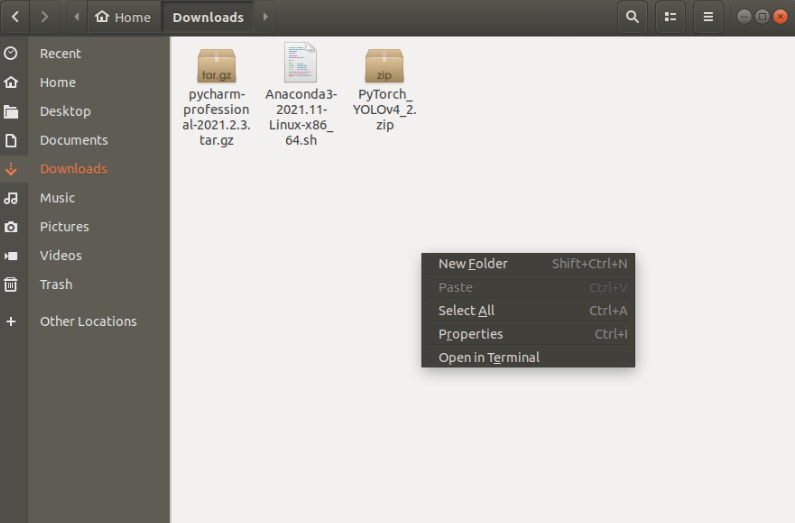
Task: Choose Select All from context menu
Action: (528, 311)
